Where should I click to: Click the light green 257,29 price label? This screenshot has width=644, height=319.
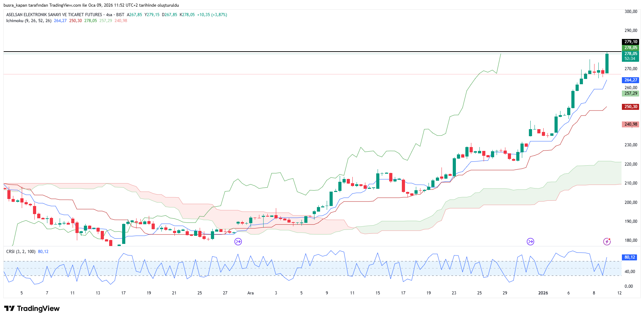click(x=630, y=93)
